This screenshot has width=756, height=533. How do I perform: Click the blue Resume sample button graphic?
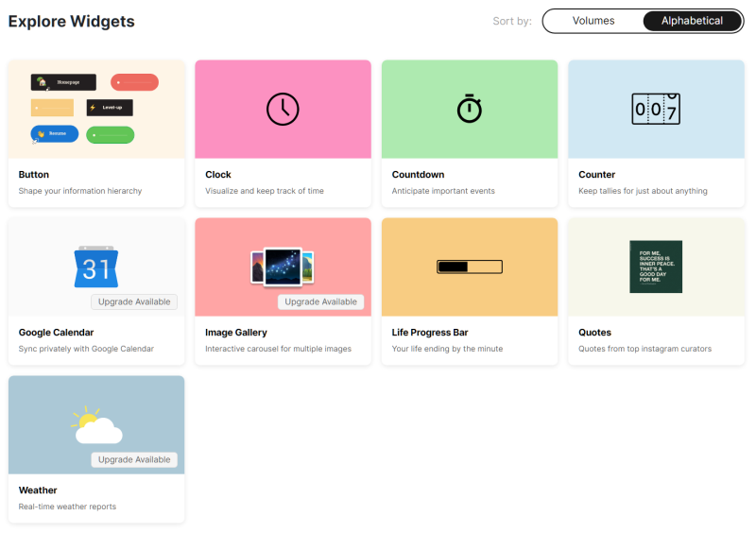tap(55, 133)
